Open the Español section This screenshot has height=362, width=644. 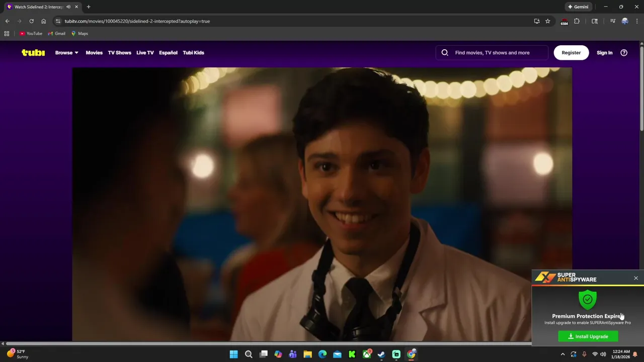coord(168,53)
